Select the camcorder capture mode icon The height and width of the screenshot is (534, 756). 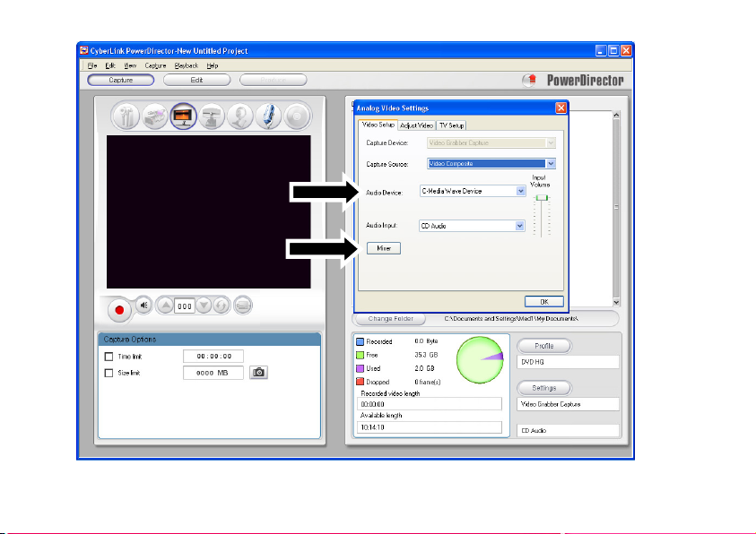155,116
